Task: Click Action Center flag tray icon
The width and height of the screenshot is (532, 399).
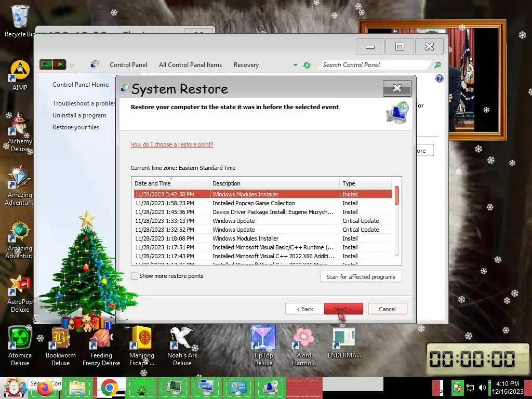Action: [x=458, y=388]
